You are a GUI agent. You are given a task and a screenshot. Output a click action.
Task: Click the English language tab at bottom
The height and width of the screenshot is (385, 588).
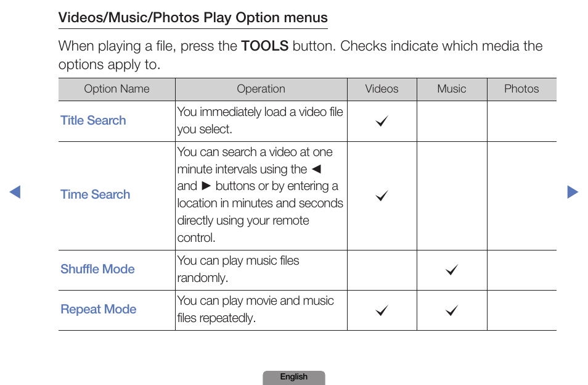pos(293,377)
